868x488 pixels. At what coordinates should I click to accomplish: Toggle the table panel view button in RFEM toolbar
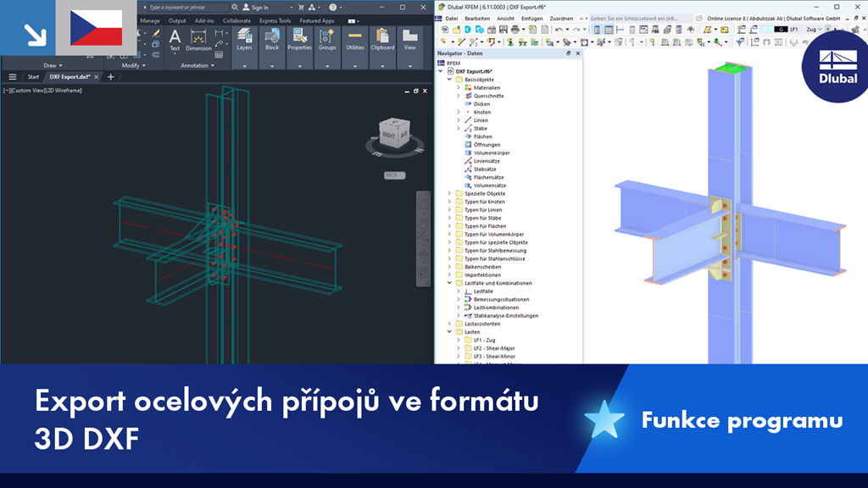click(609, 30)
